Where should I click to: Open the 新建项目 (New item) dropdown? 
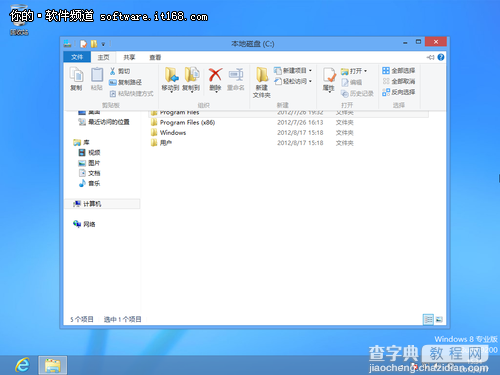[x=293, y=71]
